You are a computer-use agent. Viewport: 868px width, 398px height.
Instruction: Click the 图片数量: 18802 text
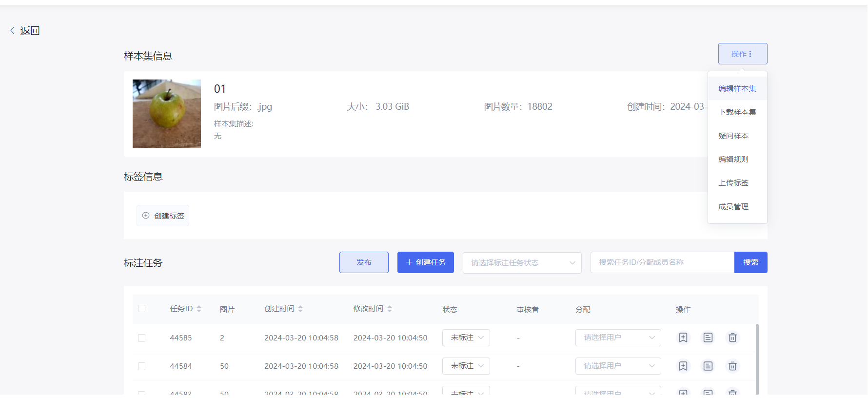(518, 107)
